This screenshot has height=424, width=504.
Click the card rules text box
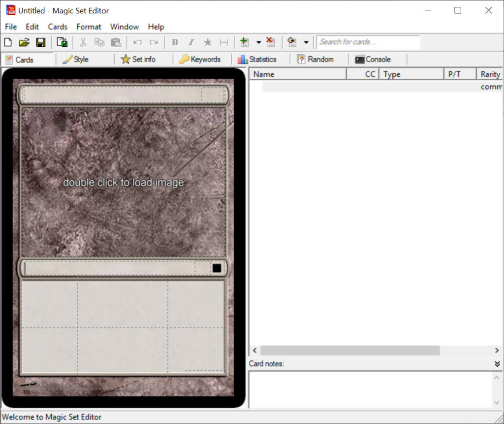point(123,327)
